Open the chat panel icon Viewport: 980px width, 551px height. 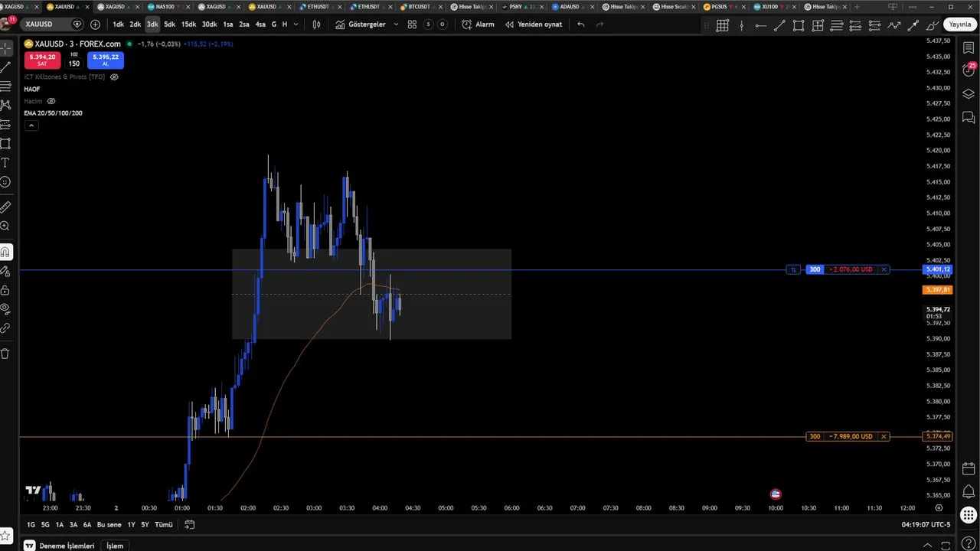[969, 118]
